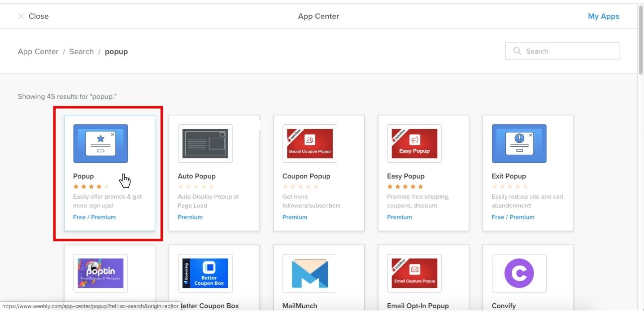Screen dimensions: 644x314
Task: Click Auto Popup's empty star rating
Action: (196, 187)
